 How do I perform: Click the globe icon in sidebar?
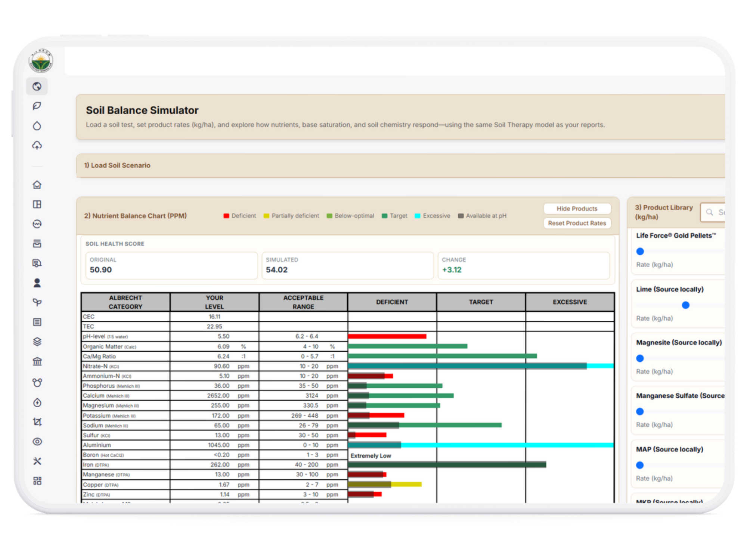point(37,87)
